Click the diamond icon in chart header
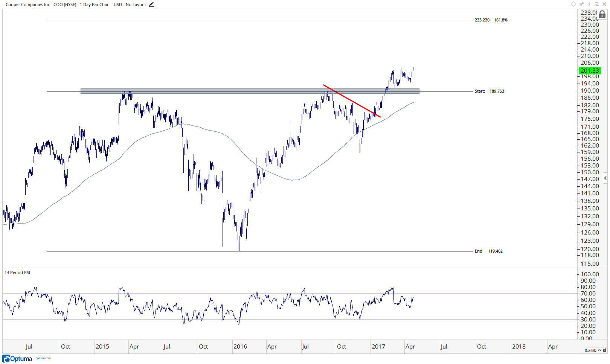The image size is (610, 364). click(x=573, y=4)
